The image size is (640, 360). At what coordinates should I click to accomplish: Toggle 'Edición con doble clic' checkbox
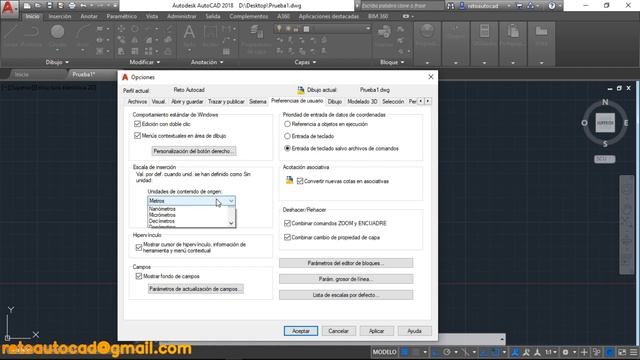point(138,124)
